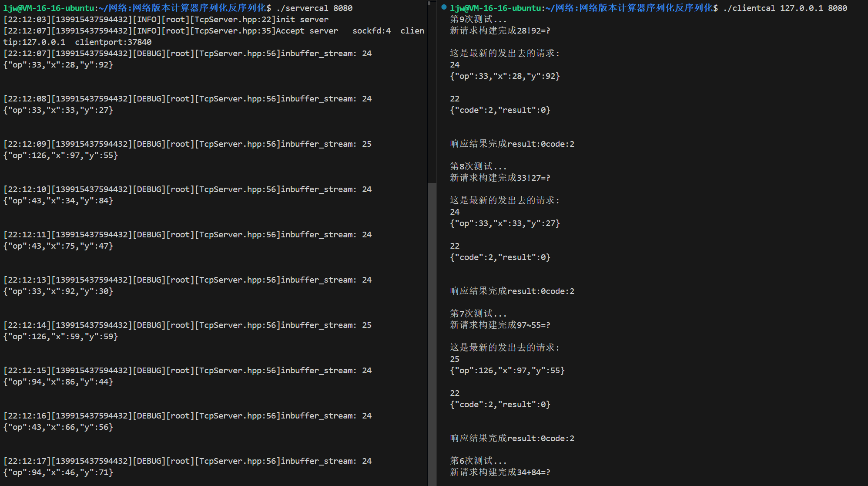
Task: Click the 第6次测试 line in client output
Action: [x=478, y=461]
